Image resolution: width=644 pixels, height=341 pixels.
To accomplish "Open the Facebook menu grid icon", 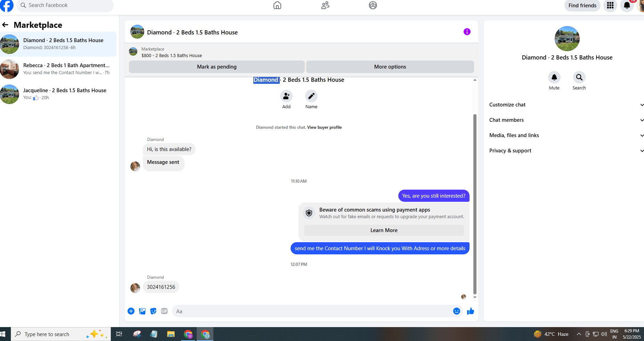I will [x=610, y=5].
